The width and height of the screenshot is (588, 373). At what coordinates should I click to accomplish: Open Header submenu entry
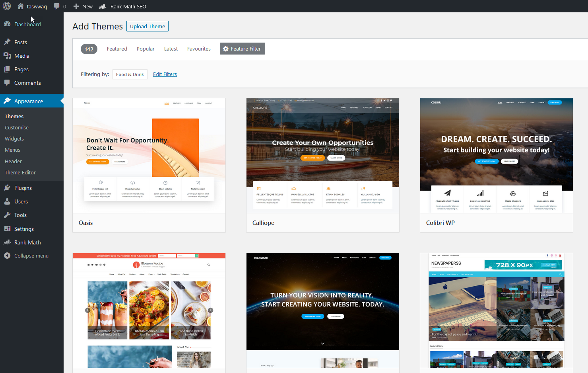click(x=32, y=161)
